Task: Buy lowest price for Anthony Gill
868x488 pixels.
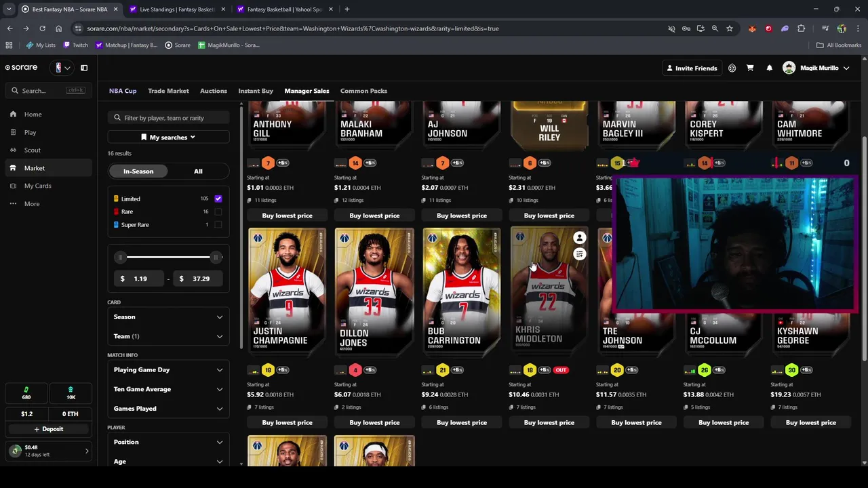Action: (288, 216)
